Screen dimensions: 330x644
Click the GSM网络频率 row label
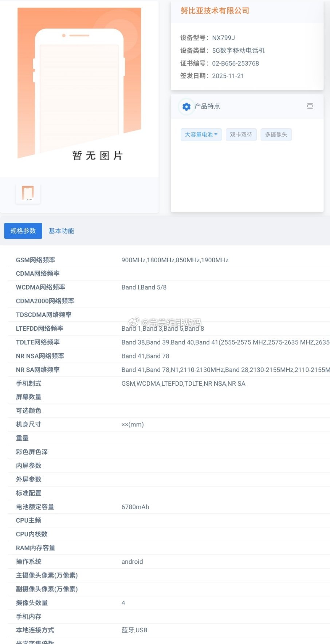click(36, 260)
